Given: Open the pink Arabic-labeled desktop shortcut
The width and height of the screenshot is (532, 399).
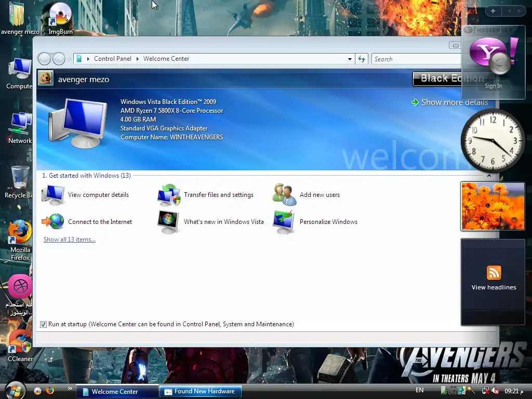Looking at the screenshot, I should 20,295.
